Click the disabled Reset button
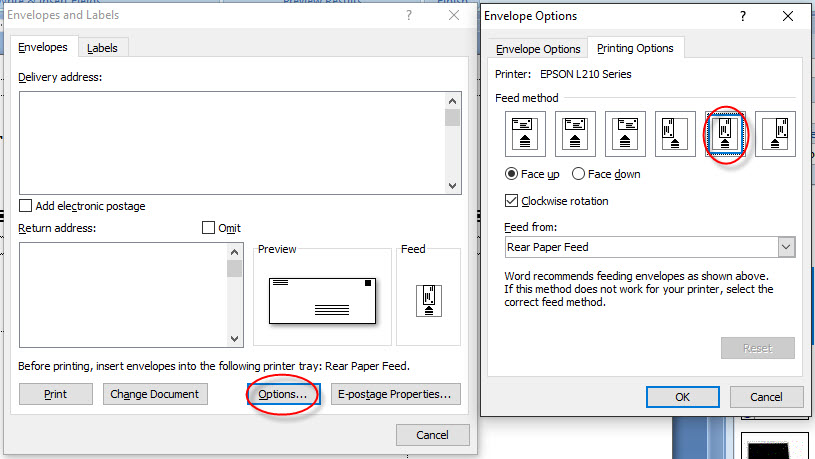Screen dimensions: 815x459 click(x=758, y=348)
